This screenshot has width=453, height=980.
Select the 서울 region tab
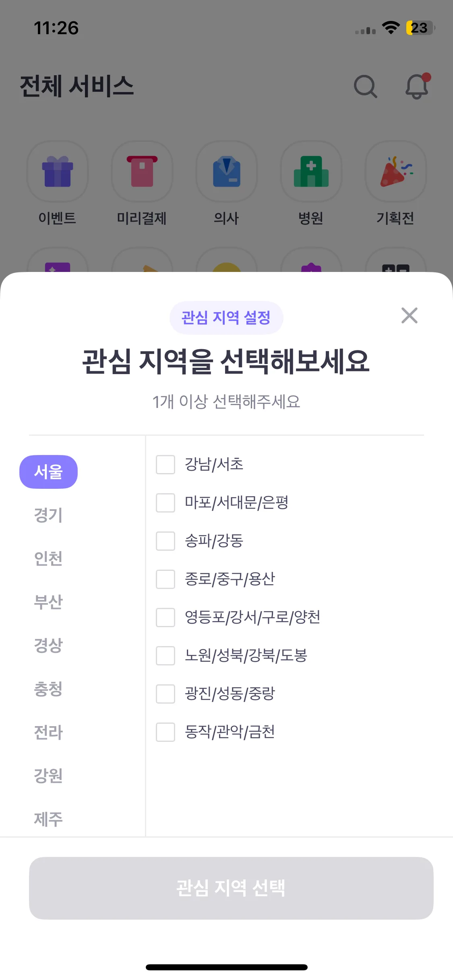48,472
